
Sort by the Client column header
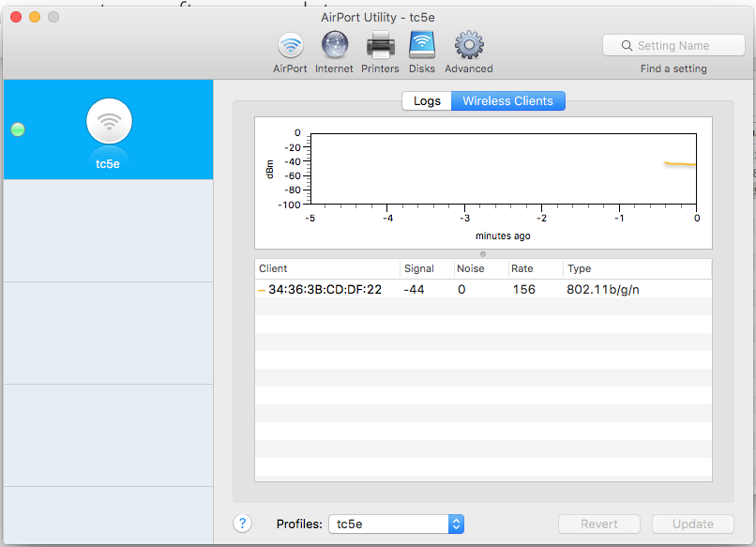pyautogui.click(x=327, y=268)
